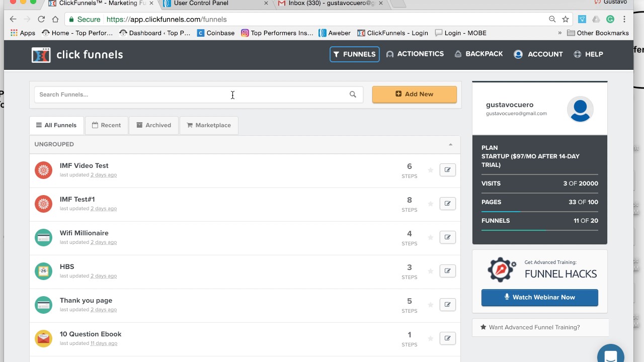Viewport: 644px width, 362px height.
Task: Reload the page in browser
Action: pyautogui.click(x=41, y=19)
